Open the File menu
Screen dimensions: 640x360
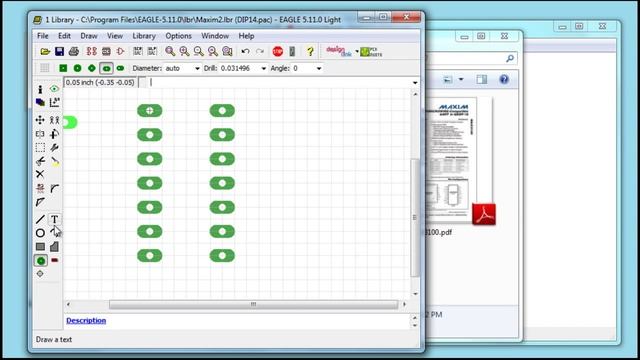click(x=43, y=36)
